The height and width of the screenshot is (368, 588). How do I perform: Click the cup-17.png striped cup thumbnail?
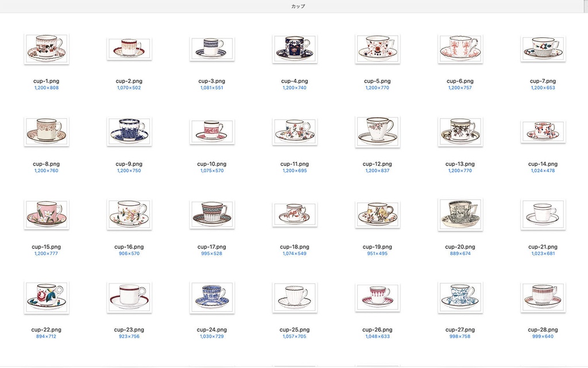[x=212, y=214]
